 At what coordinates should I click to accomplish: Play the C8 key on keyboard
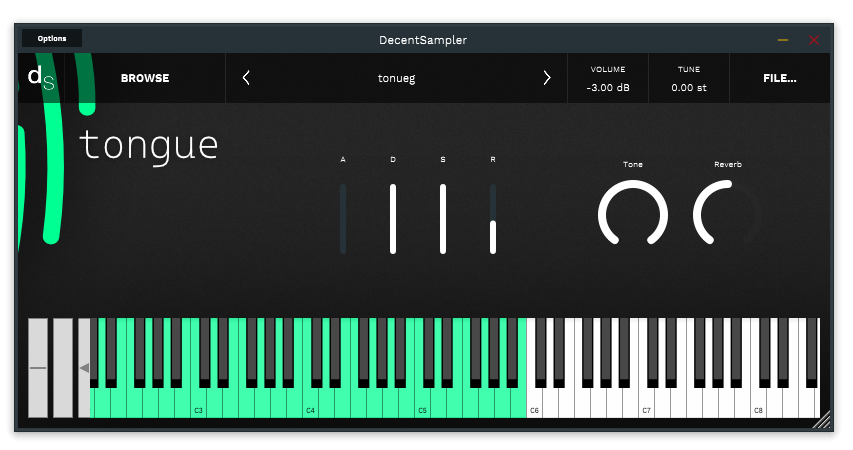pos(759,403)
